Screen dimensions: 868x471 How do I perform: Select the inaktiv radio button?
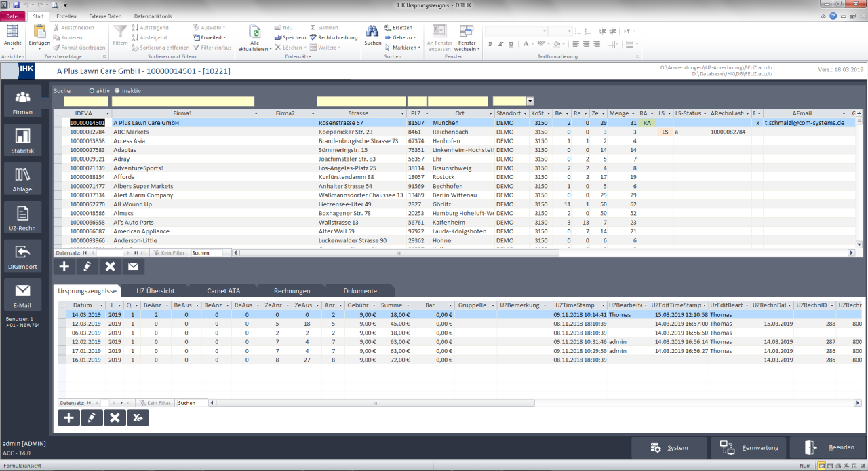coord(117,90)
